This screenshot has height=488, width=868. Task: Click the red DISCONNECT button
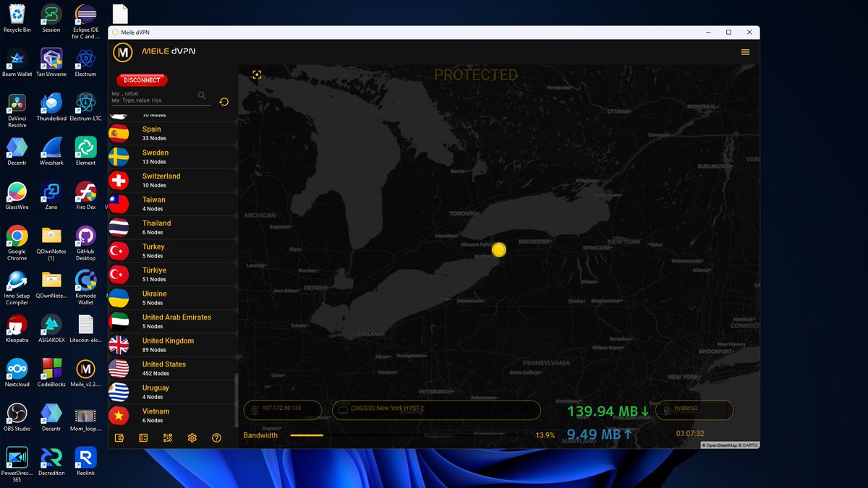click(142, 80)
